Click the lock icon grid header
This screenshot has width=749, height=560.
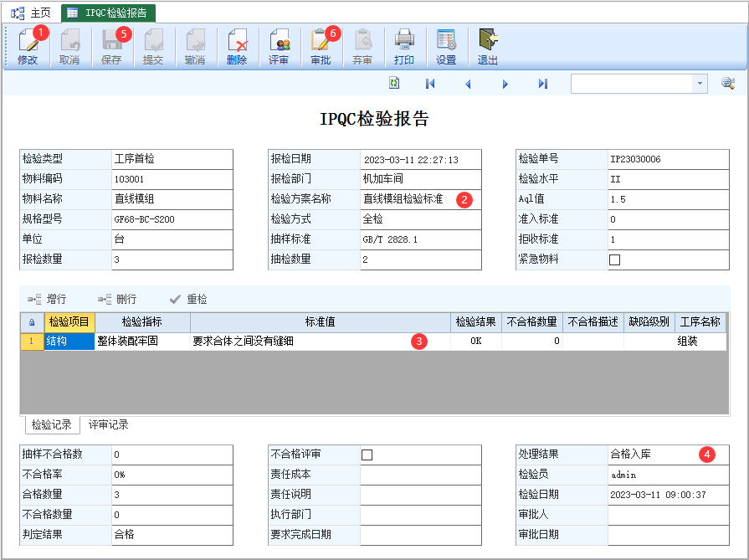[x=32, y=322]
